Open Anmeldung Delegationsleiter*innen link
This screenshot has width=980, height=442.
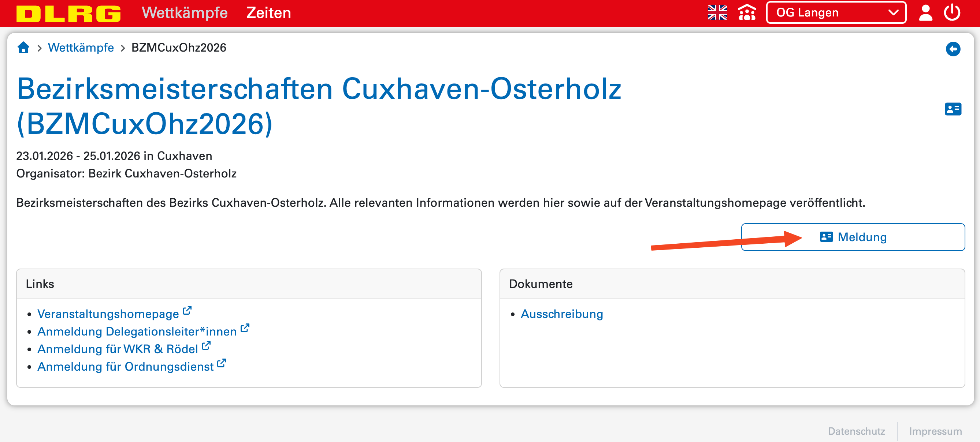pos(137,331)
